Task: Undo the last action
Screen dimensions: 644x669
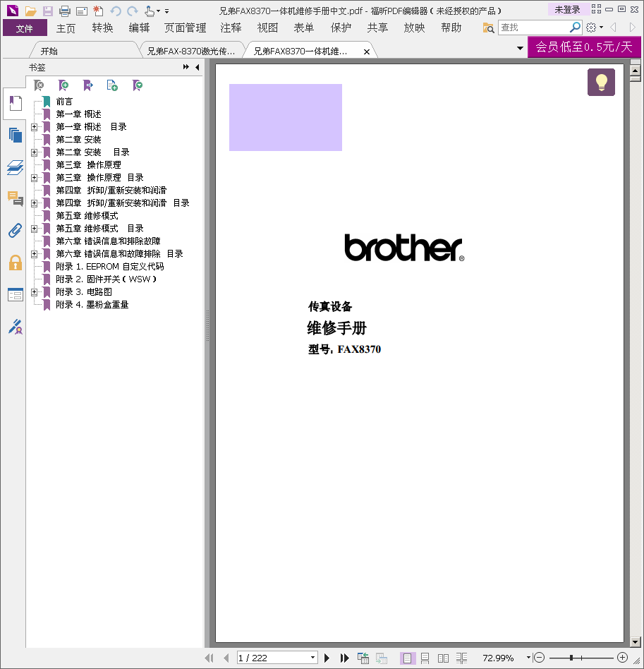Action: [x=116, y=11]
